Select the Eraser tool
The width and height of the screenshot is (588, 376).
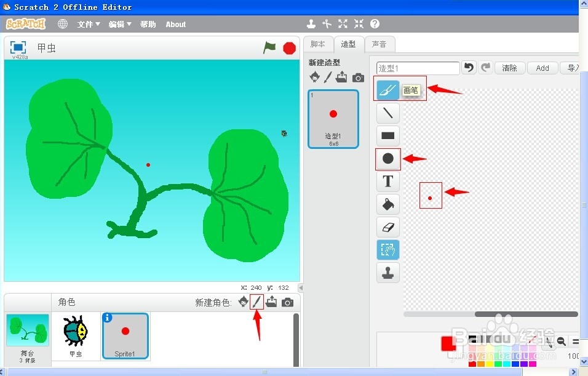(387, 227)
